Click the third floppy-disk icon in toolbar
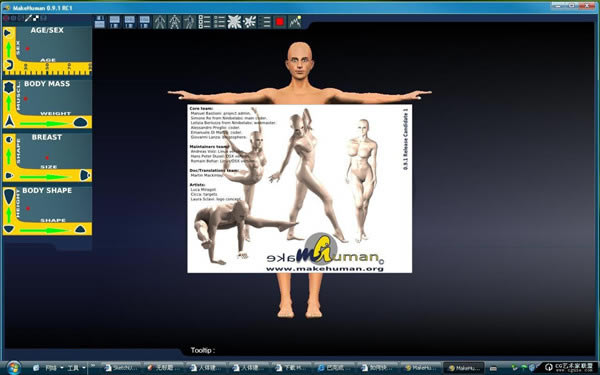Screen dimensions: 600x375 [x=129, y=22]
